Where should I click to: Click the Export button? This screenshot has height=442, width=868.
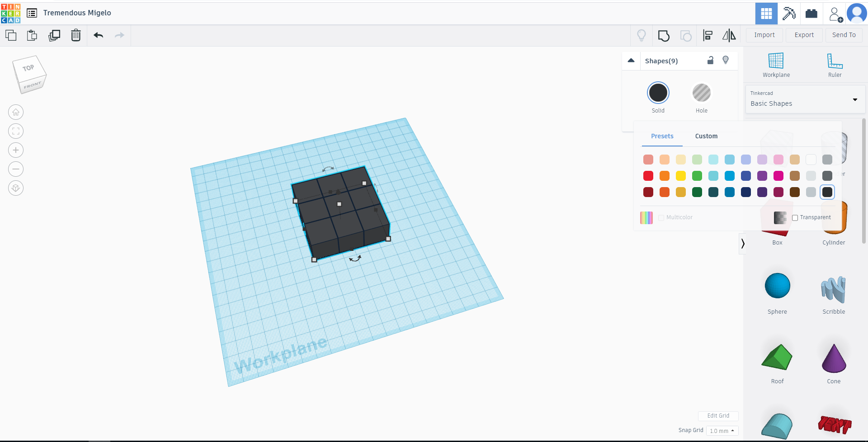(x=804, y=35)
